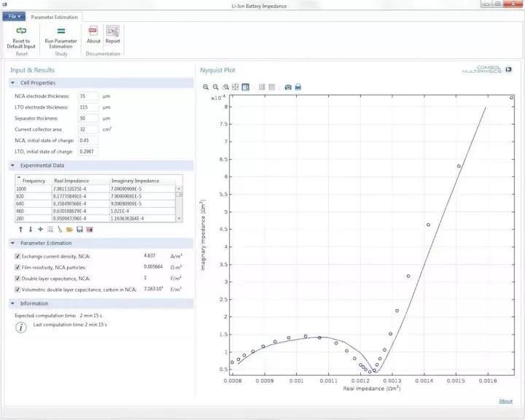
Task: Click the About link at bottom right
Action: [505, 401]
